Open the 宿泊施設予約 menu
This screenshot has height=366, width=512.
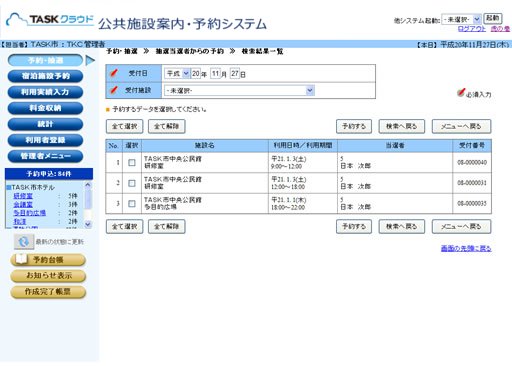tap(45, 76)
